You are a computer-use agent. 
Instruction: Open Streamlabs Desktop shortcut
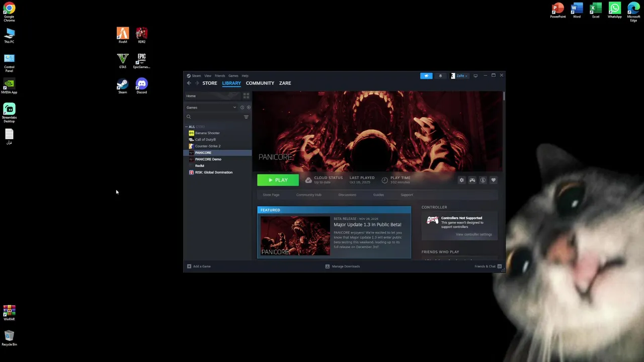[x=9, y=113]
